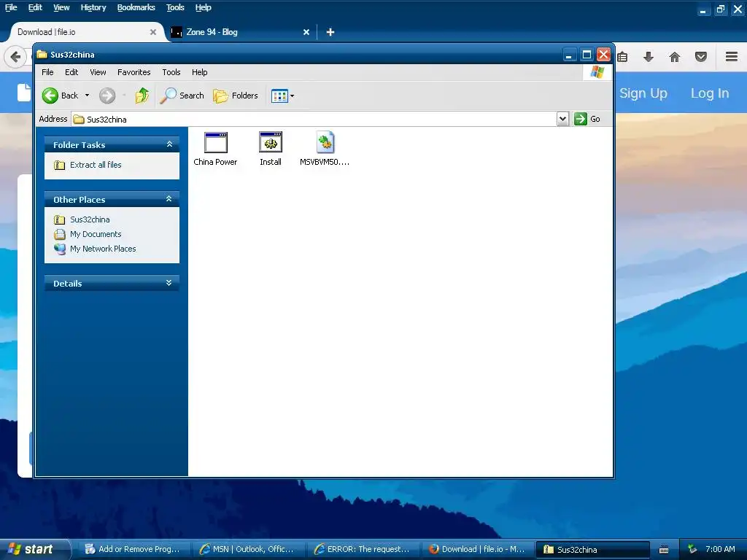Open the China Power application file
The width and height of the screenshot is (747, 560).
point(215,149)
